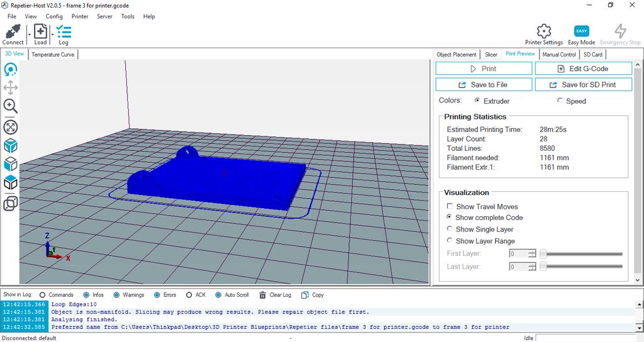644x342 pixels.
Task: Click the Clear Log trash icon
Action: point(262,295)
